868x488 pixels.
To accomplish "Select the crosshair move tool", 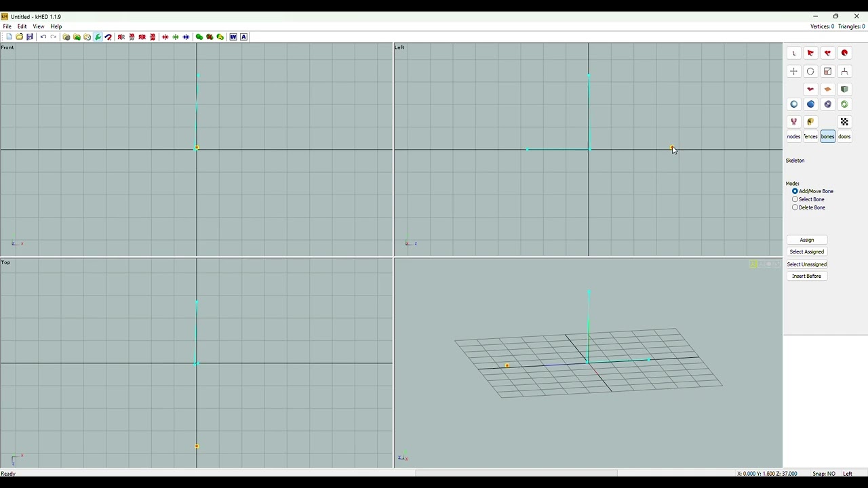I will 794,71.
